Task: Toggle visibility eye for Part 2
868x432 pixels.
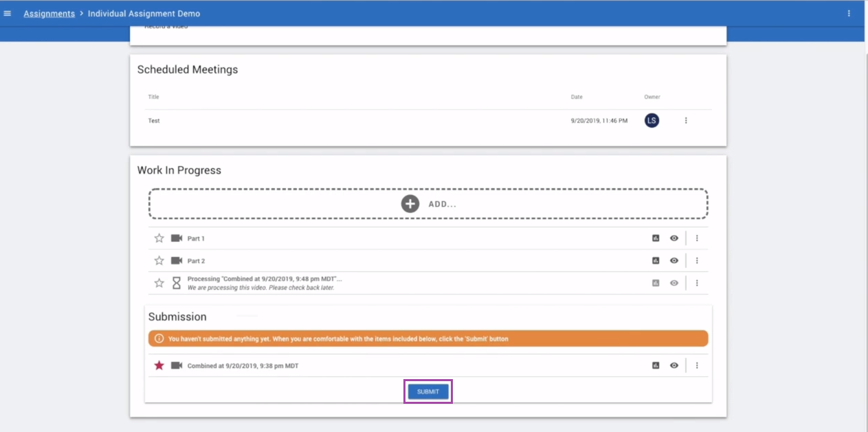Action: click(x=674, y=261)
